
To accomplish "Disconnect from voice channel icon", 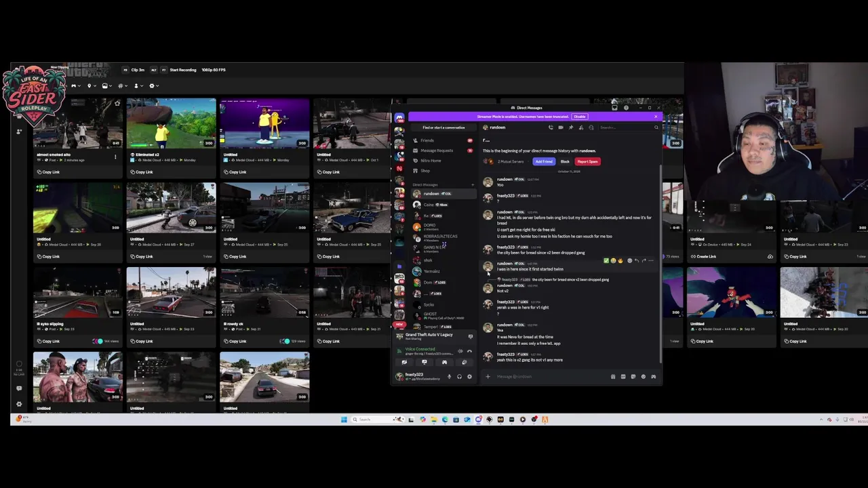I will tap(469, 351).
